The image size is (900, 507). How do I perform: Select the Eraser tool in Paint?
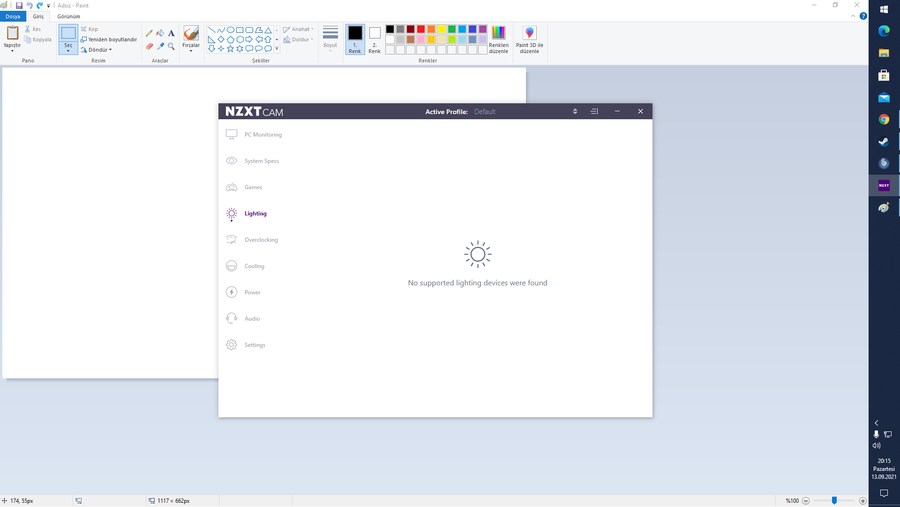pyautogui.click(x=149, y=46)
